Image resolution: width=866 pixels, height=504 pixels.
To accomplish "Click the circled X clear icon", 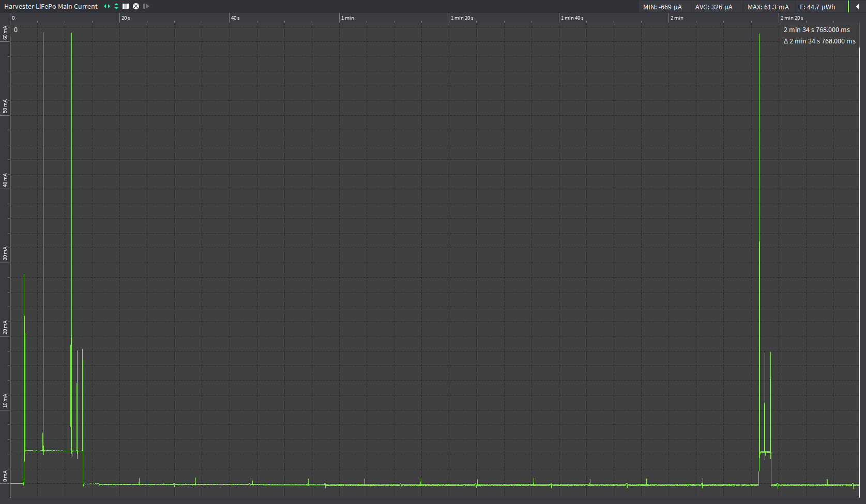I will pyautogui.click(x=136, y=6).
